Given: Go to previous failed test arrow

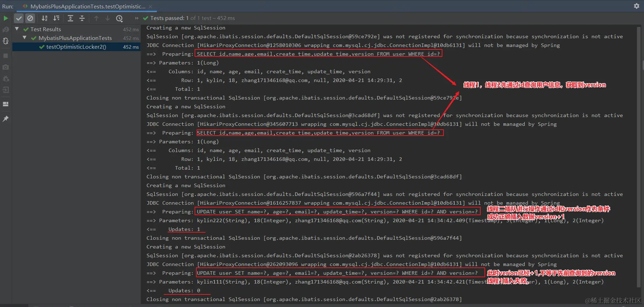Looking at the screenshot, I should click(x=96, y=18).
